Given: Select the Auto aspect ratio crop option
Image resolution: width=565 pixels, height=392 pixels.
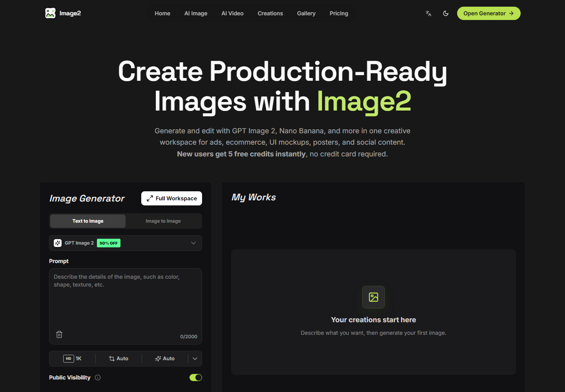Looking at the screenshot, I should click(118, 359).
